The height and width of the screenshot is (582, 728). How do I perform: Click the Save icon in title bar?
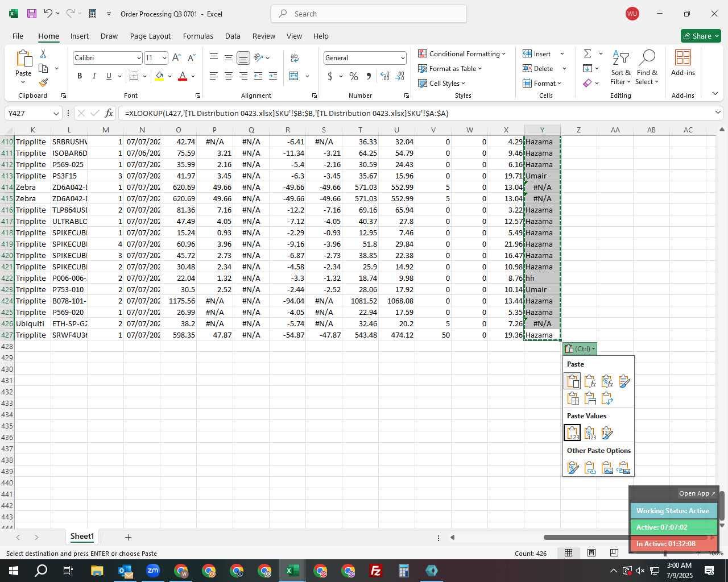tap(32, 14)
